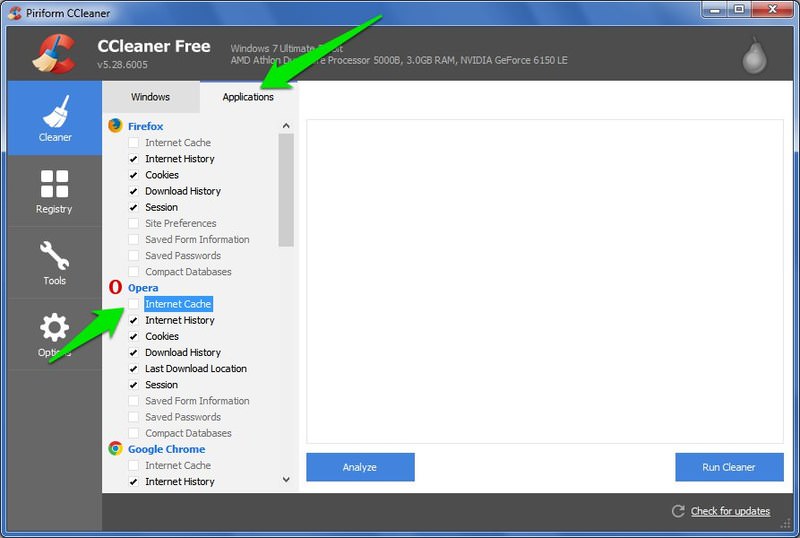800x538 pixels.
Task: Uncheck Opera Cookies checkbox
Action: click(x=133, y=336)
